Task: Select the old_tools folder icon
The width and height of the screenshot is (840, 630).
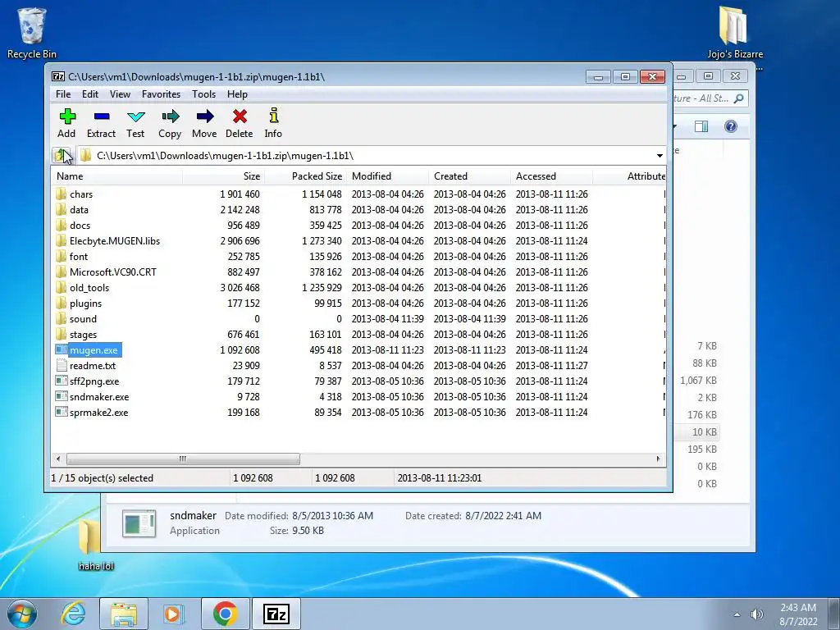Action: tap(61, 287)
